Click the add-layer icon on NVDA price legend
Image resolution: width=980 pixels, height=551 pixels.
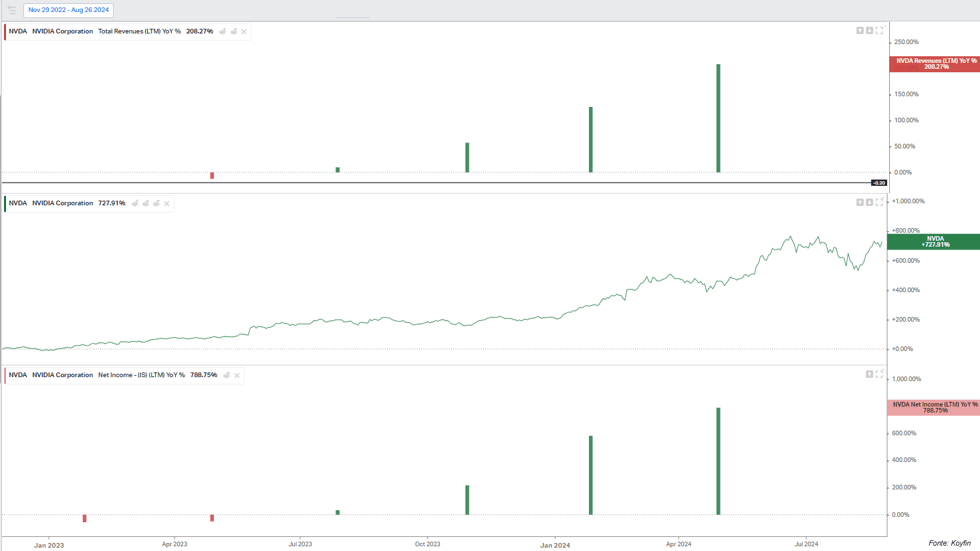pyautogui.click(x=135, y=203)
